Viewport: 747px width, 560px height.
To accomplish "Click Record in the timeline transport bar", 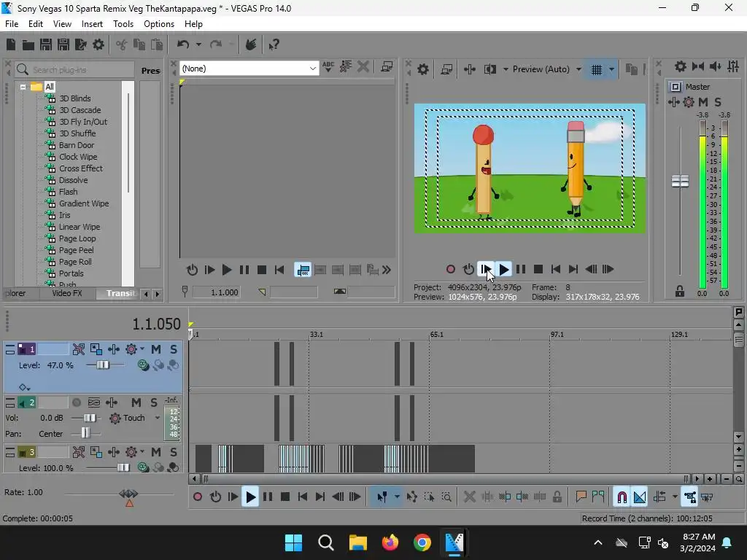I will [x=197, y=497].
